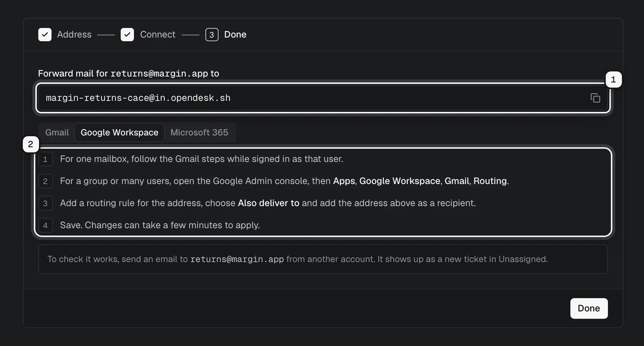The height and width of the screenshot is (346, 644).
Task: Switch to the Gmail tab
Action: tap(57, 133)
